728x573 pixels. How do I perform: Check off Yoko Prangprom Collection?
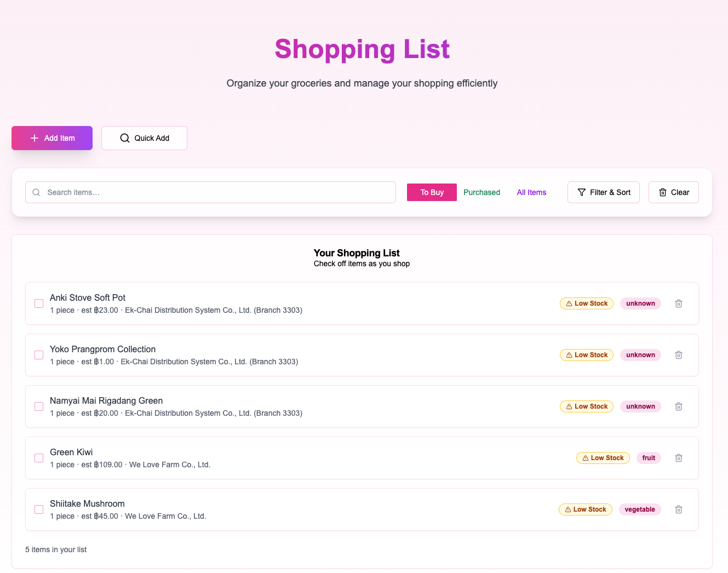point(39,355)
